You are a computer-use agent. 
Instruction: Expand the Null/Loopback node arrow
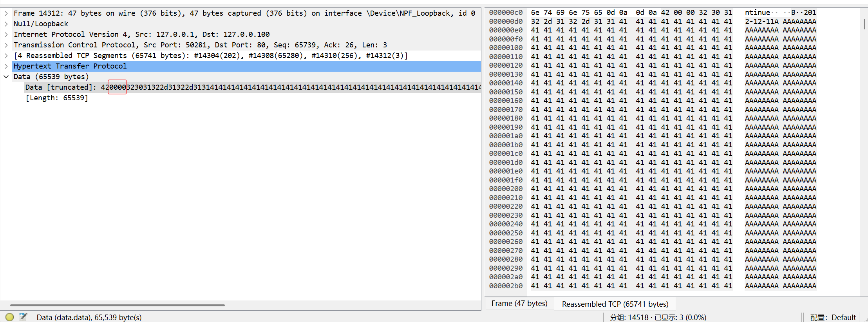tap(6, 24)
